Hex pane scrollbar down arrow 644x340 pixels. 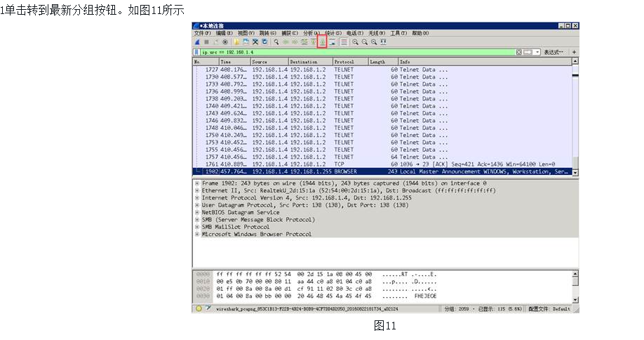coord(575,300)
